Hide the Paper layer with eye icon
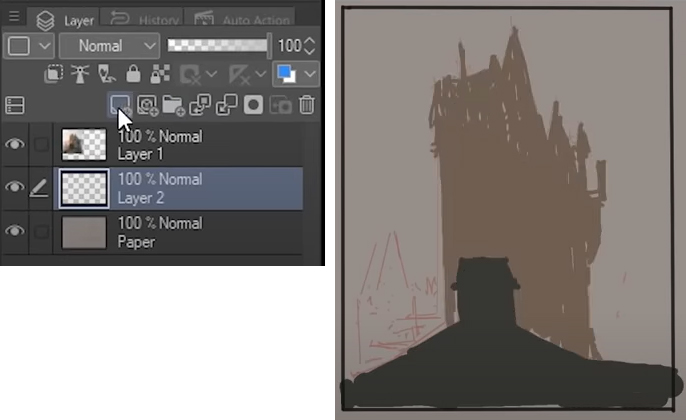 [x=14, y=231]
